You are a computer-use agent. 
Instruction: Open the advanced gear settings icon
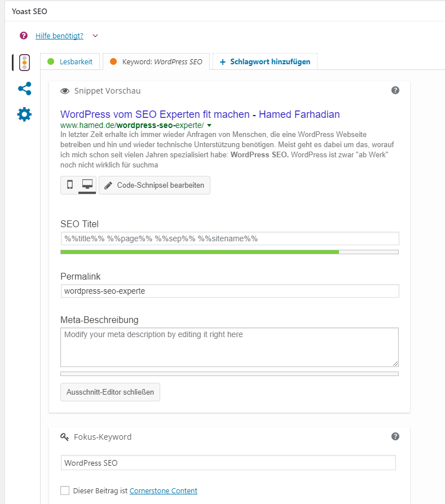pyautogui.click(x=24, y=114)
